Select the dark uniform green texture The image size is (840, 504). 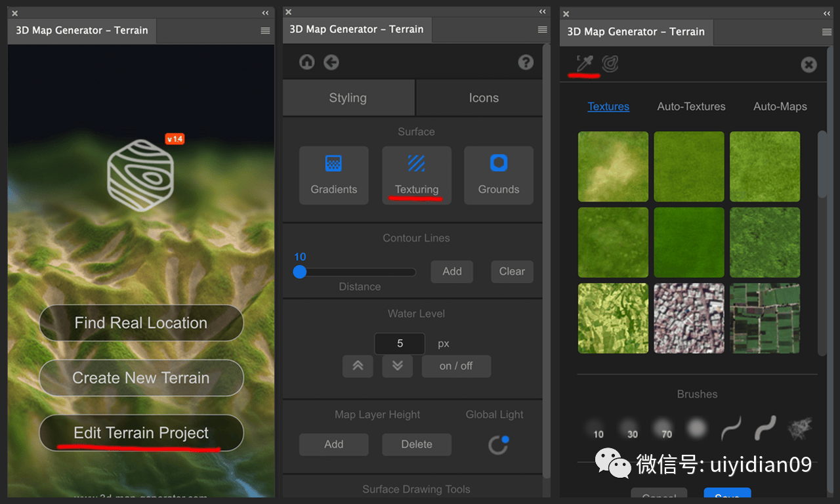pyautogui.click(x=689, y=242)
